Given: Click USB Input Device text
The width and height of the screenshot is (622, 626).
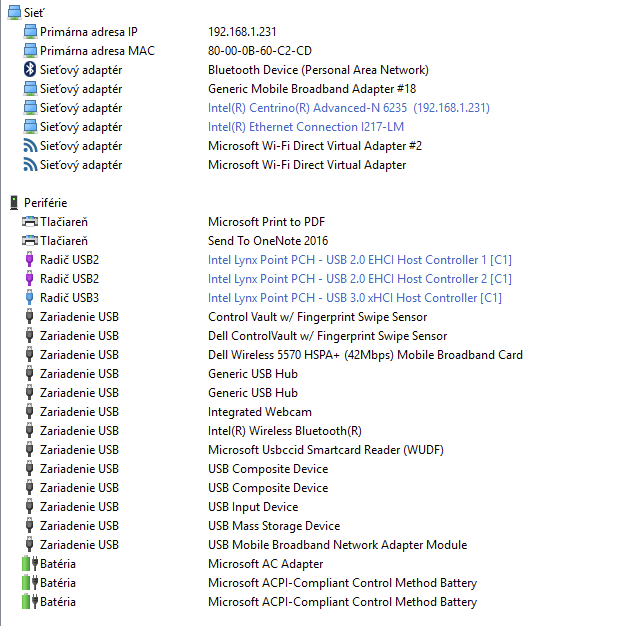Looking at the screenshot, I should (253, 507).
